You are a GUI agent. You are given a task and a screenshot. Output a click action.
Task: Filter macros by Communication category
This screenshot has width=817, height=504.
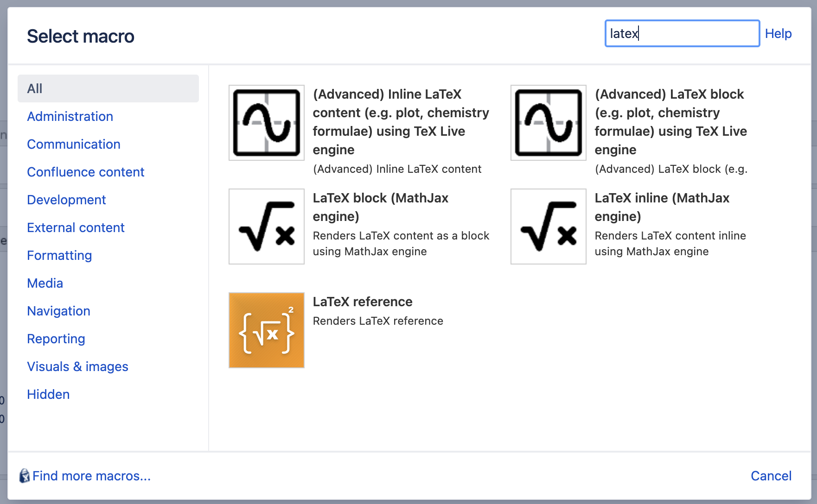point(74,144)
